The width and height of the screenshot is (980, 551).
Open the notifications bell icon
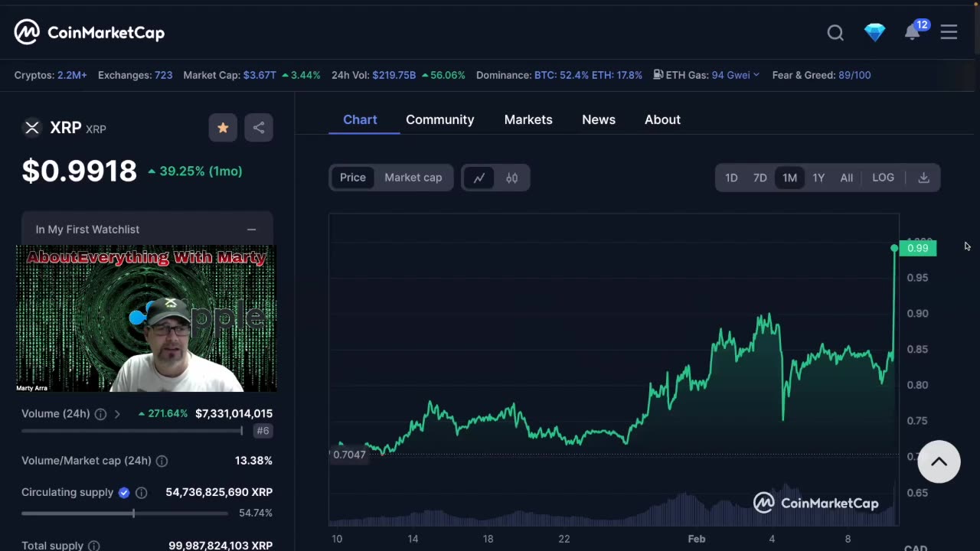coord(912,32)
